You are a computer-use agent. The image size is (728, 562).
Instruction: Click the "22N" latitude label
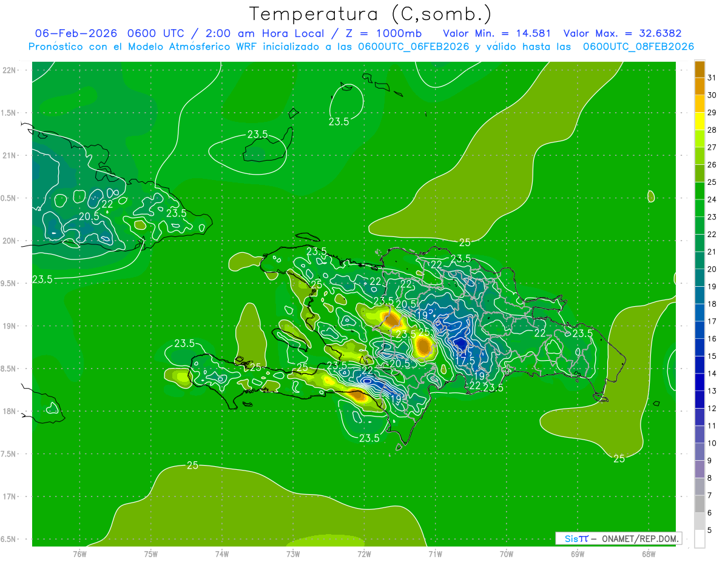(x=10, y=70)
